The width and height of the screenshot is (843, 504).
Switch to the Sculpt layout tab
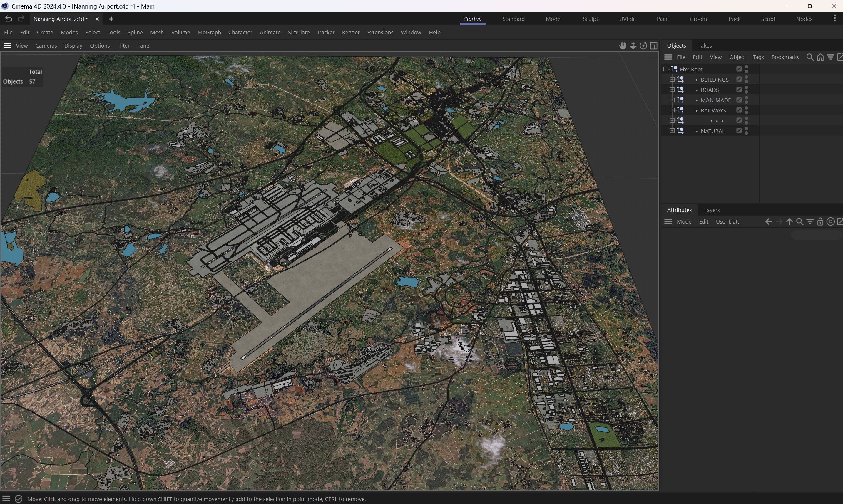click(590, 19)
